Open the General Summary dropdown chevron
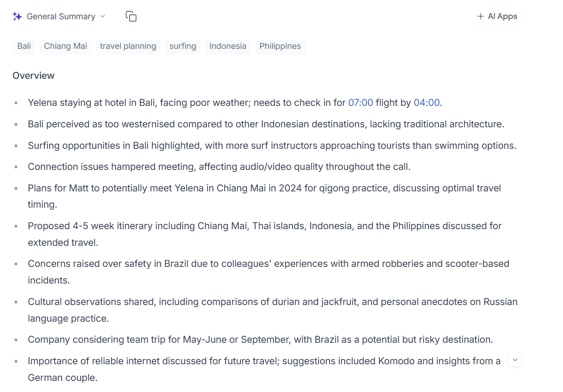The height and width of the screenshot is (392, 563). (103, 16)
